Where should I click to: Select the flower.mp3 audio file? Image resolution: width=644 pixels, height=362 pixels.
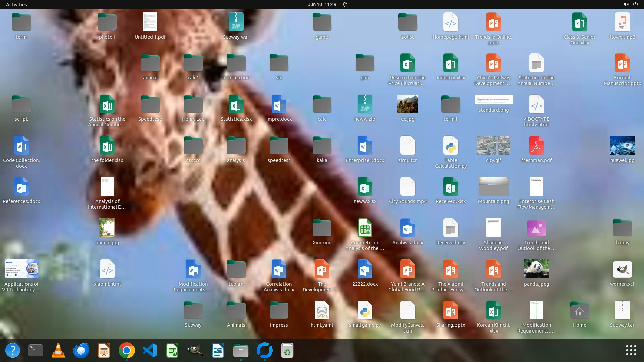pyautogui.click(x=622, y=22)
